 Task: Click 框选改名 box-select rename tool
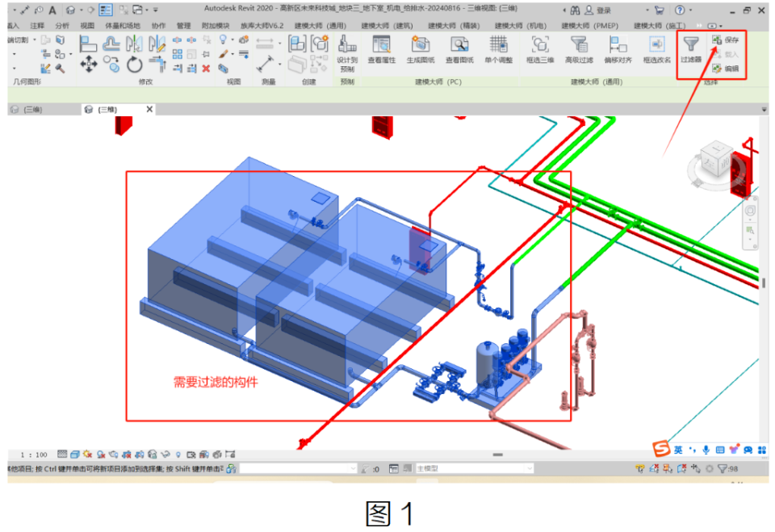click(x=657, y=50)
